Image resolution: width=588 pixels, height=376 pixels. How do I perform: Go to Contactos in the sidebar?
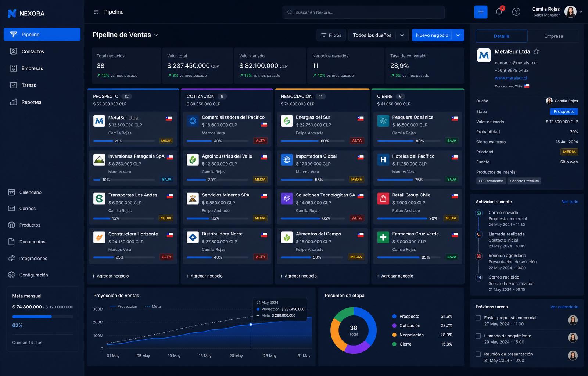click(x=42, y=51)
